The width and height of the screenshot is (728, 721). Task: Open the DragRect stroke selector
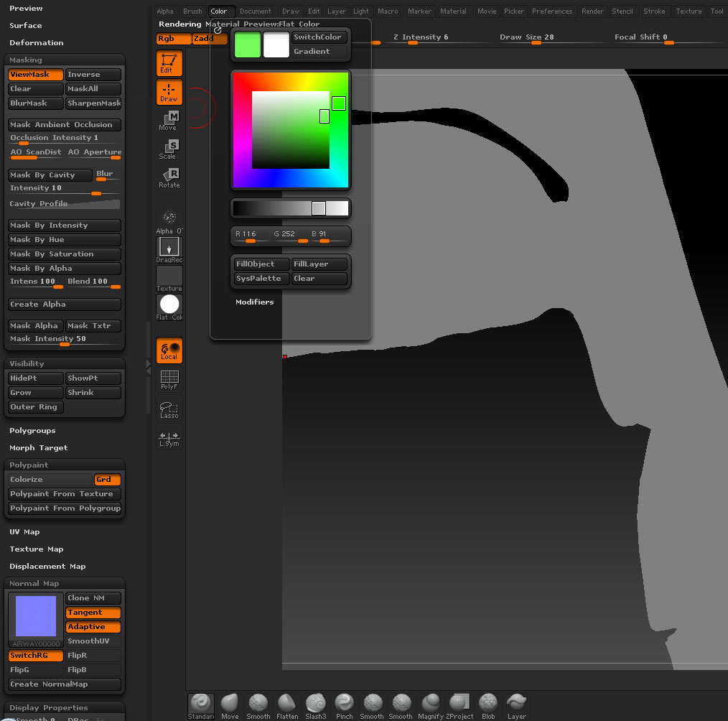pyautogui.click(x=169, y=250)
